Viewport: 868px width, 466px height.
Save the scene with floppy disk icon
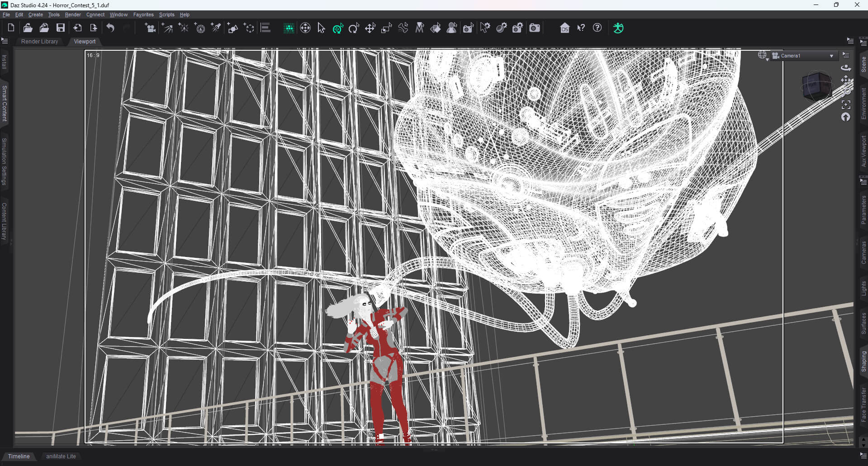[x=60, y=28]
